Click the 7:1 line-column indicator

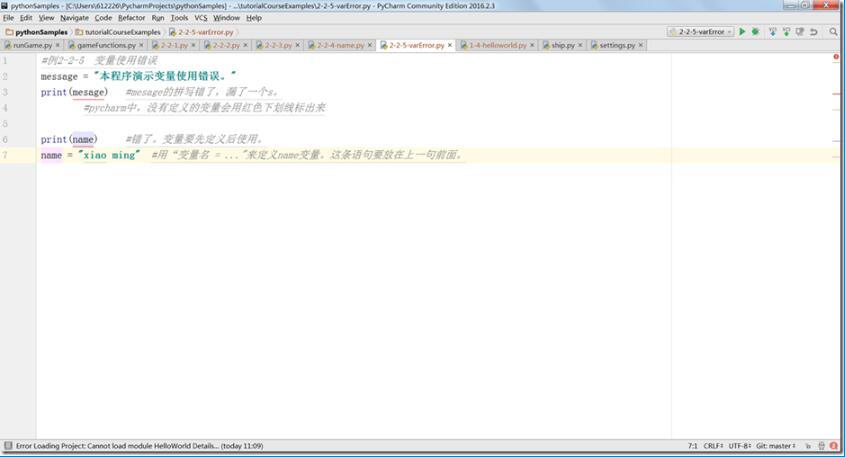pyautogui.click(x=692, y=446)
